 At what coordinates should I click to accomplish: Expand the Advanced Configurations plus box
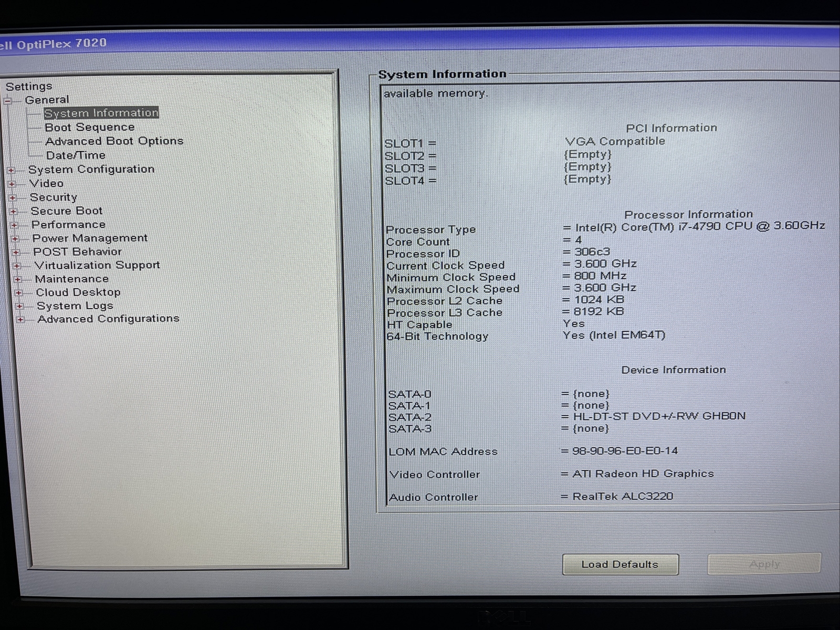tap(20, 320)
